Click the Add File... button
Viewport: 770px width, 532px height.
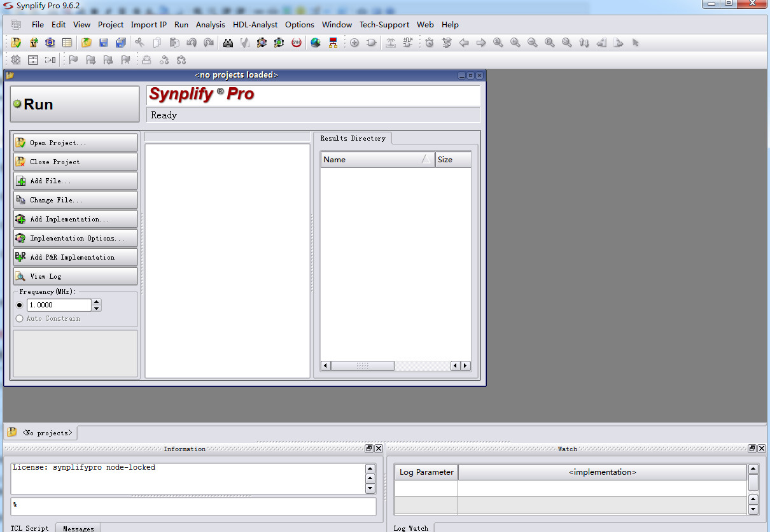coord(75,181)
